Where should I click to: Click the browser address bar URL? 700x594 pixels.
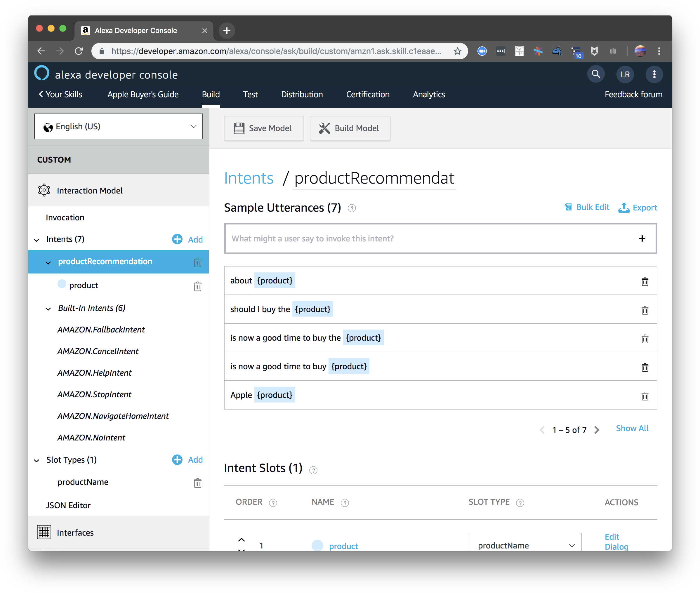(276, 51)
